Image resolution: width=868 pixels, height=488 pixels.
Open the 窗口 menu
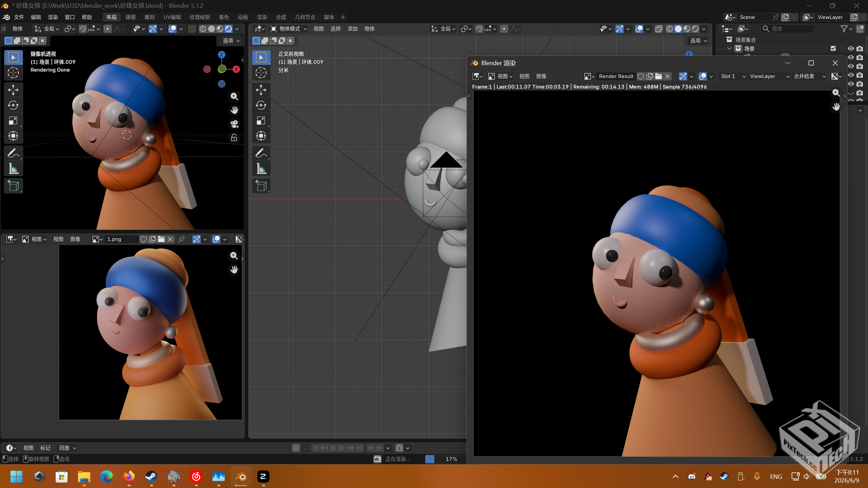click(x=70, y=17)
